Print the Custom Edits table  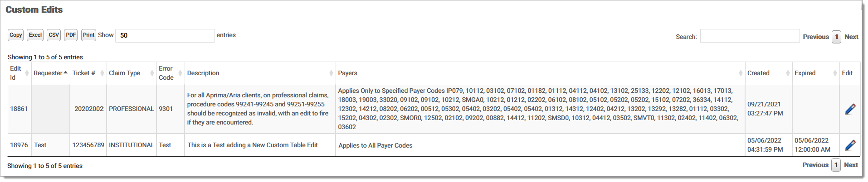[x=88, y=35]
